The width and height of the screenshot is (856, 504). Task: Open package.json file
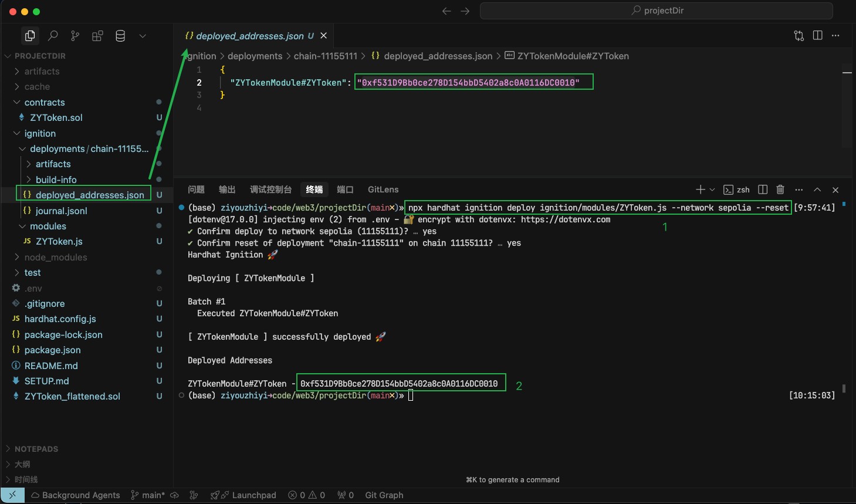click(52, 350)
